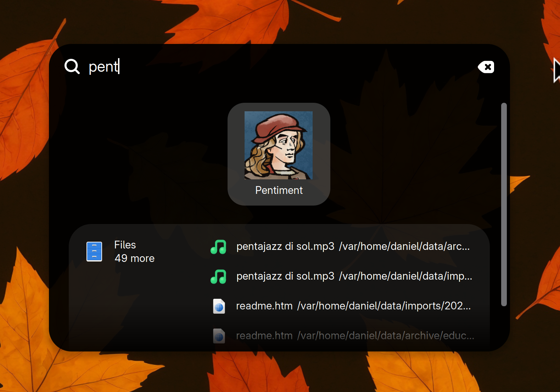560x392 pixels.
Task: Open readme.htm in /data/archive/educ... path
Action: click(x=342, y=336)
